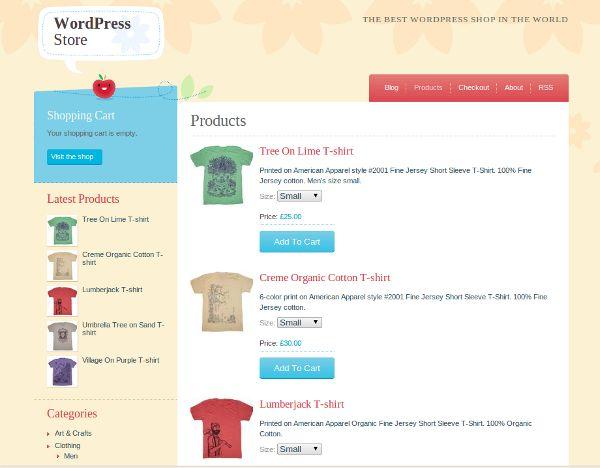Open the RSS feed menu item
The height and width of the screenshot is (468, 600).
point(545,88)
